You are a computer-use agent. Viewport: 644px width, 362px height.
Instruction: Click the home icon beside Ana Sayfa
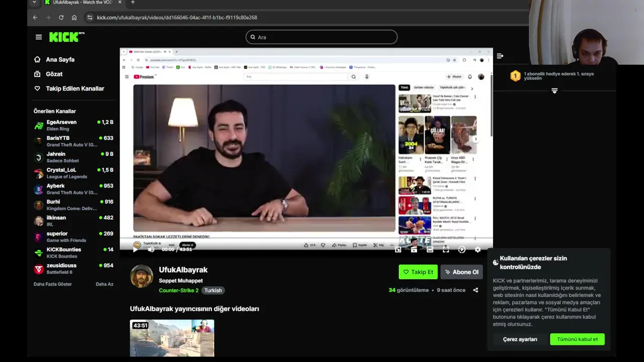pyautogui.click(x=37, y=59)
